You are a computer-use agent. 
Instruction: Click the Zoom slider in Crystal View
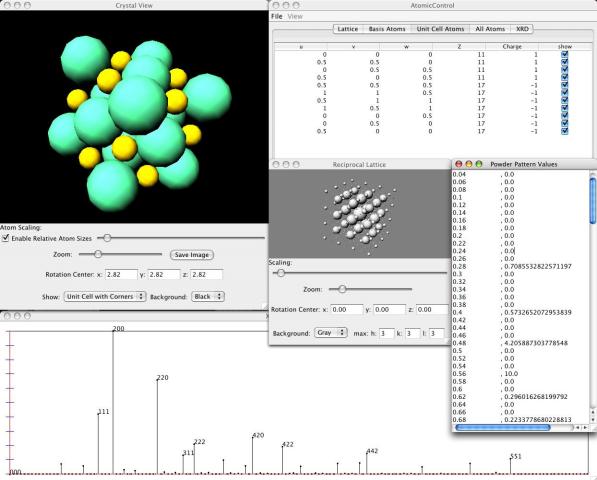click(120, 254)
